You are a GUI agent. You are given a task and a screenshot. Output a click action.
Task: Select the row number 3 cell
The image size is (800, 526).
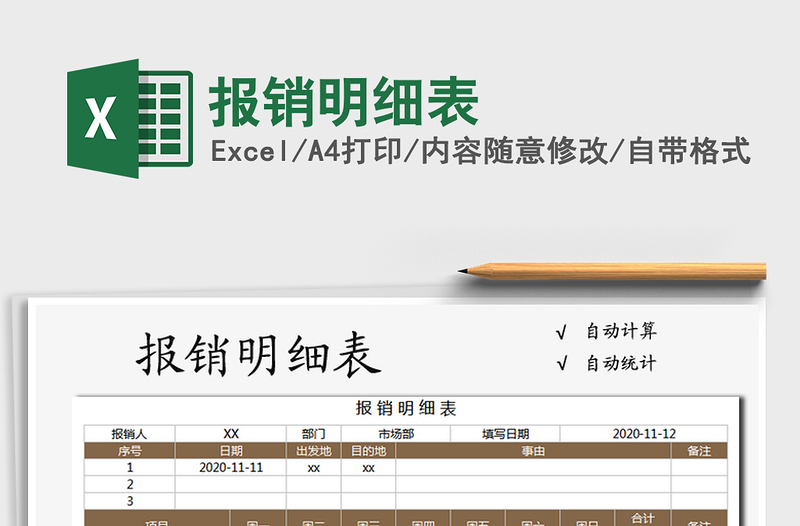tap(130, 501)
